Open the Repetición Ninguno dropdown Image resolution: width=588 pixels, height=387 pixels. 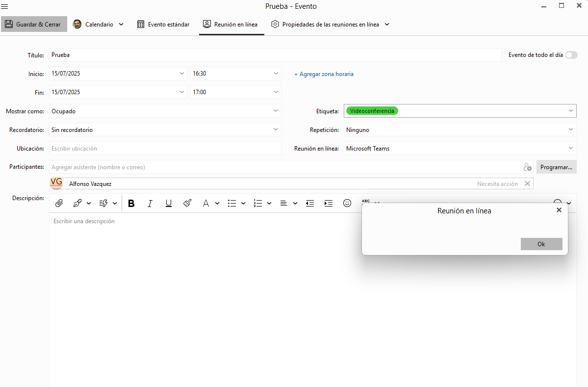(460, 130)
